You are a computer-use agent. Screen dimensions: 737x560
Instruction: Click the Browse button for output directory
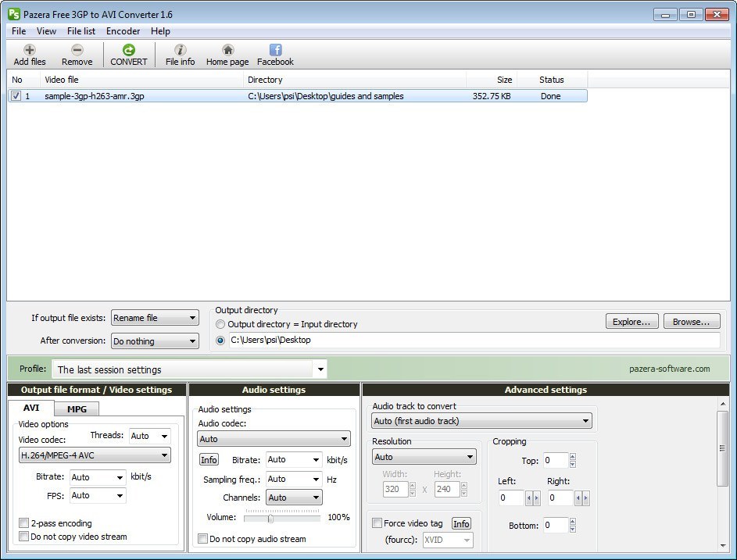click(x=692, y=321)
